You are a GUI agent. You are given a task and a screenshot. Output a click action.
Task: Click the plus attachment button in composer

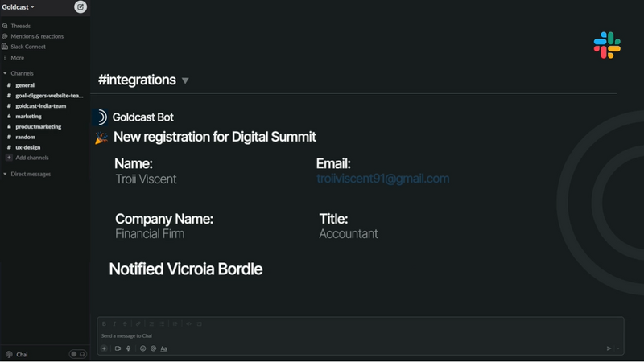[104, 348]
